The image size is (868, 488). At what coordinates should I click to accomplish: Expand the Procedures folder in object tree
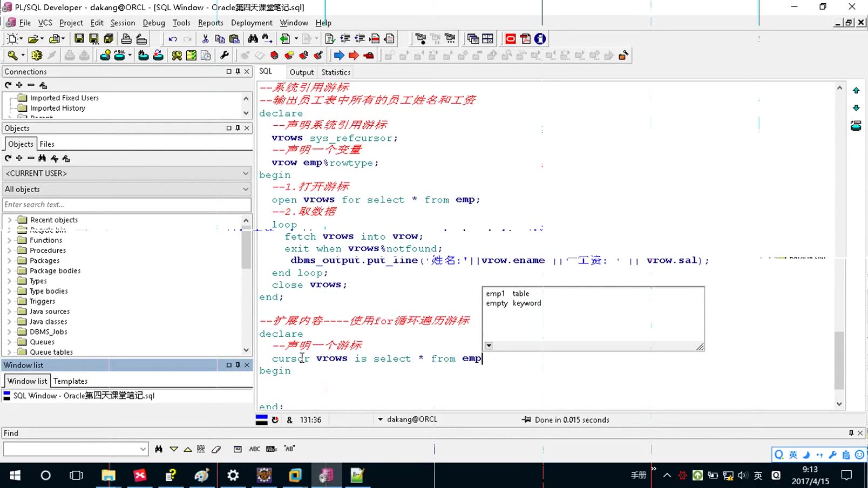click(x=9, y=250)
